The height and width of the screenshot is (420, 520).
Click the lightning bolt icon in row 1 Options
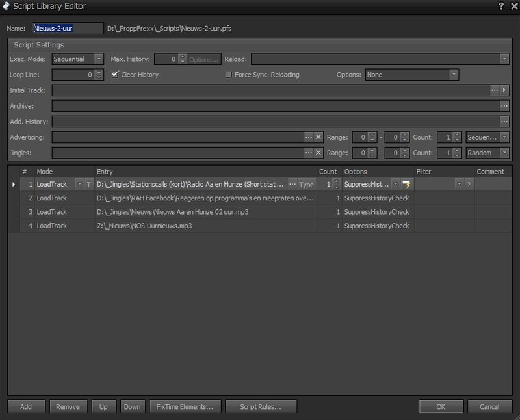408,185
